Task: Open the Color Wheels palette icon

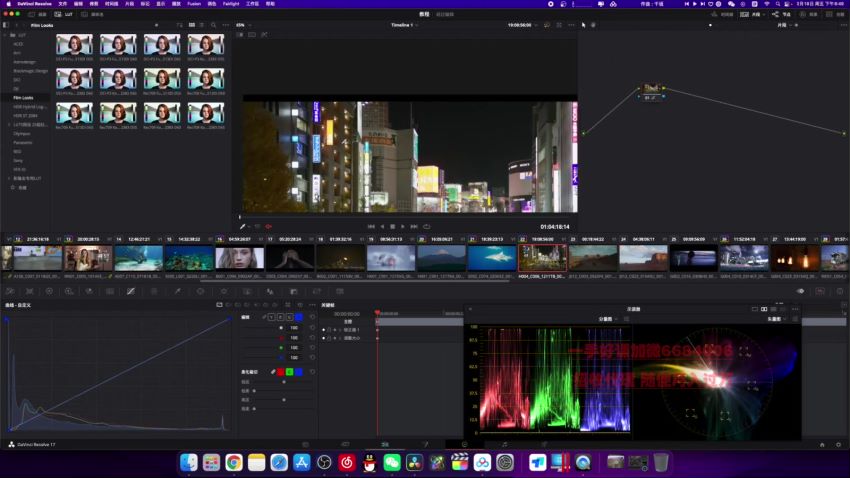Action: [x=49, y=292]
